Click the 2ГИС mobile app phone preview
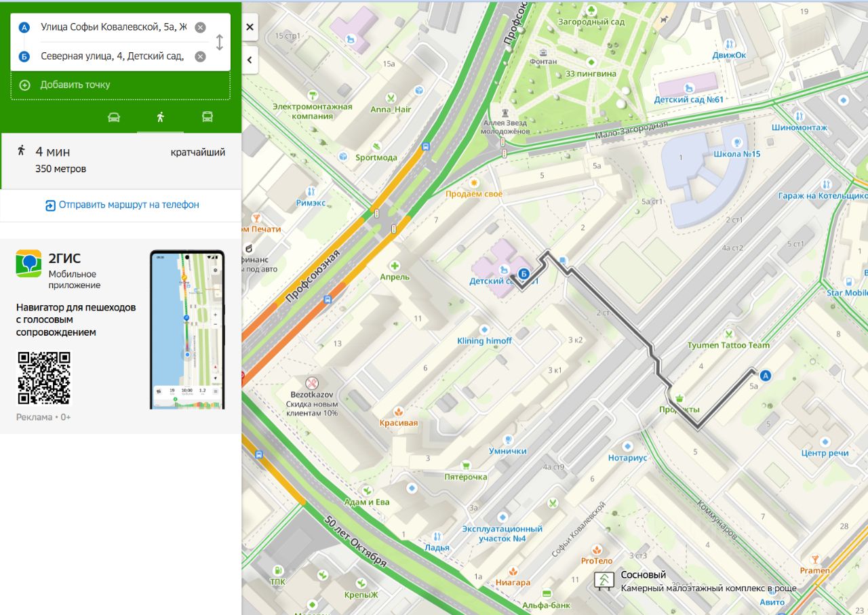This screenshot has height=615, width=868. click(187, 330)
